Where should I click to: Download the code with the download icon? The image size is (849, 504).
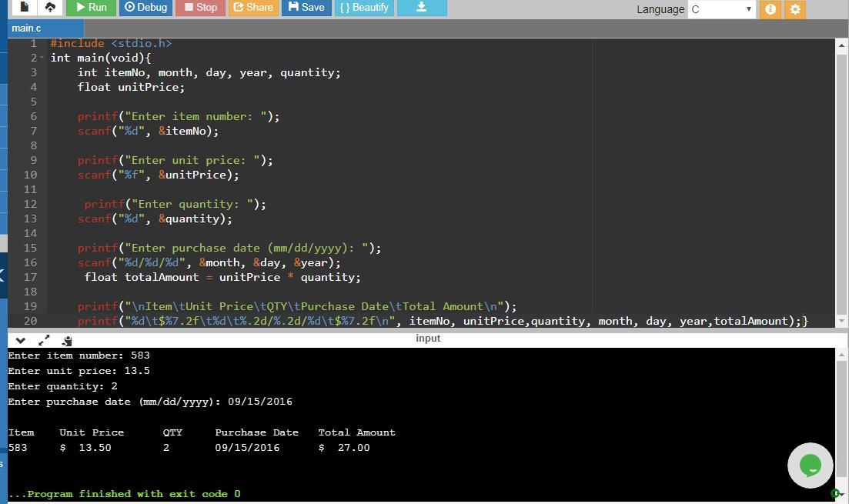[x=421, y=7]
